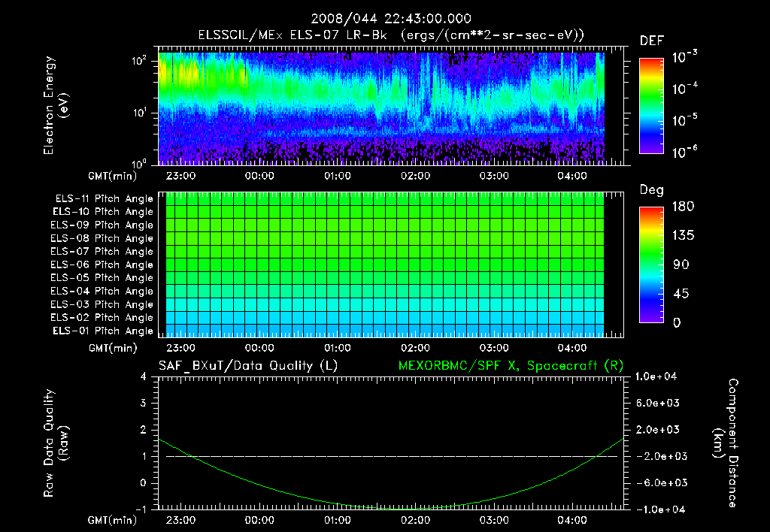Click the yellow high-flux region in spectrogram
Viewport: 770px width, 532px height.
tap(179, 74)
